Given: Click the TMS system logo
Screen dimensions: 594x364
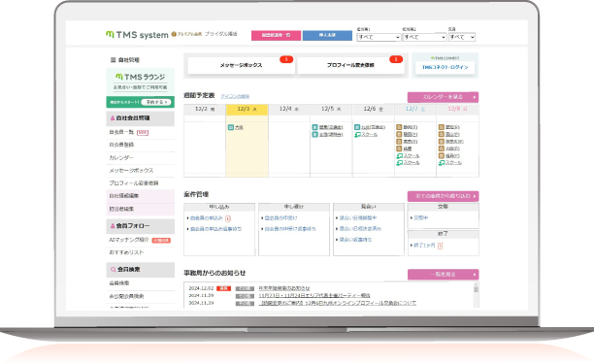Looking at the screenshot, I should (137, 35).
